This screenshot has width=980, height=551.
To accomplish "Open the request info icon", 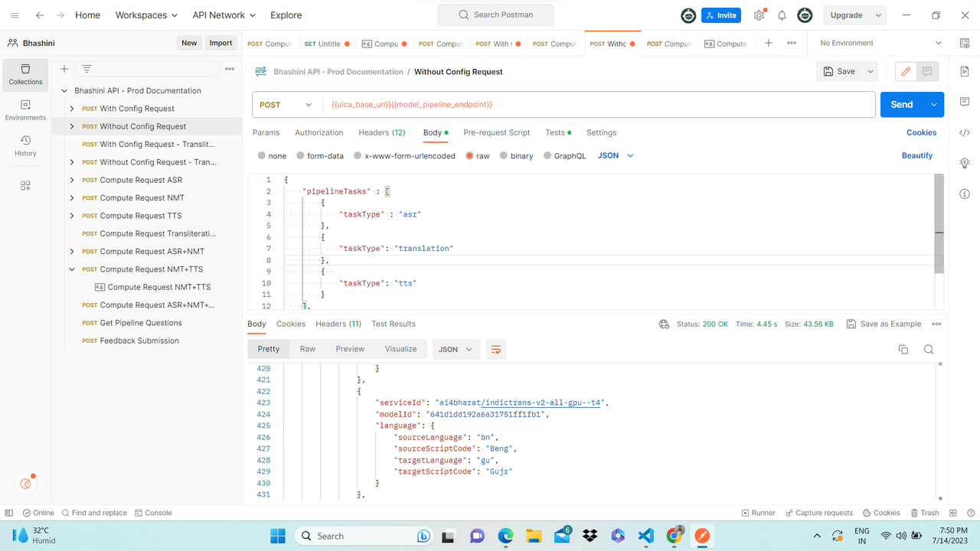I will [x=965, y=194].
